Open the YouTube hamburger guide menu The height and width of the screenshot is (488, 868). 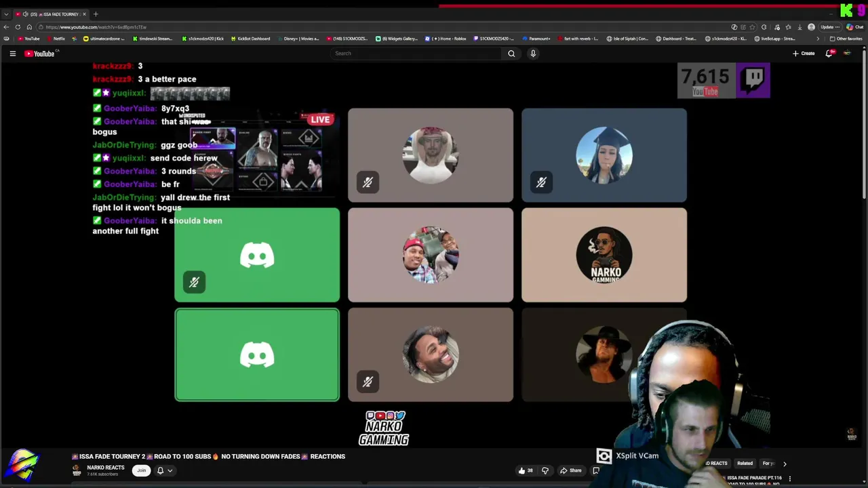pos(12,54)
